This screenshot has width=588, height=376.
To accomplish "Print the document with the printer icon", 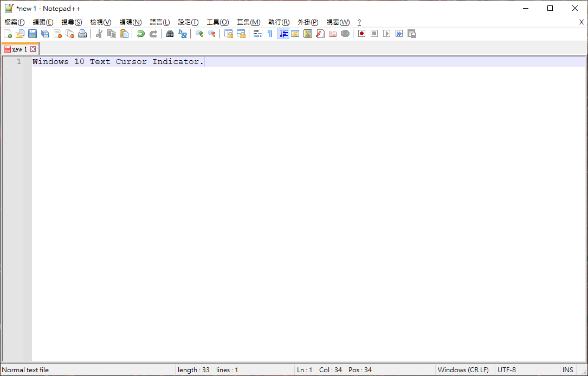I will point(82,34).
